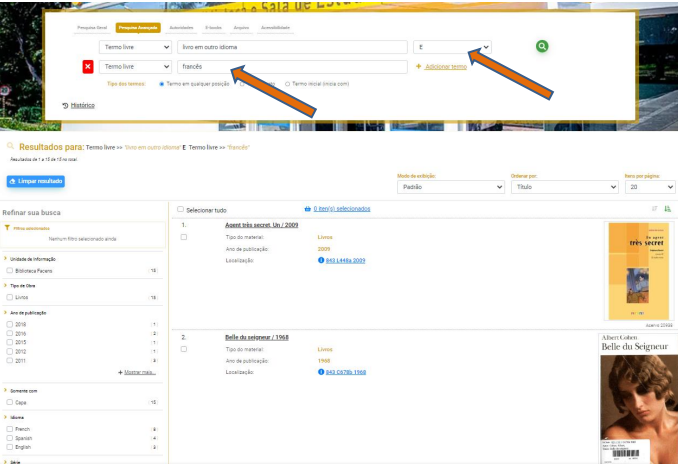Click info icon beside 843 L448a 2009
The height and width of the screenshot is (464, 678).
coord(321,260)
